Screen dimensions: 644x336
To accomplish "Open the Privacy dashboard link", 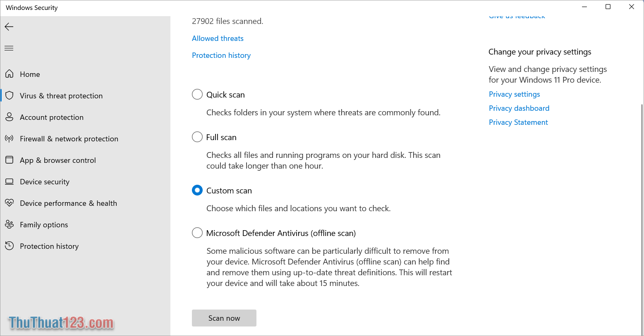I will click(x=519, y=108).
